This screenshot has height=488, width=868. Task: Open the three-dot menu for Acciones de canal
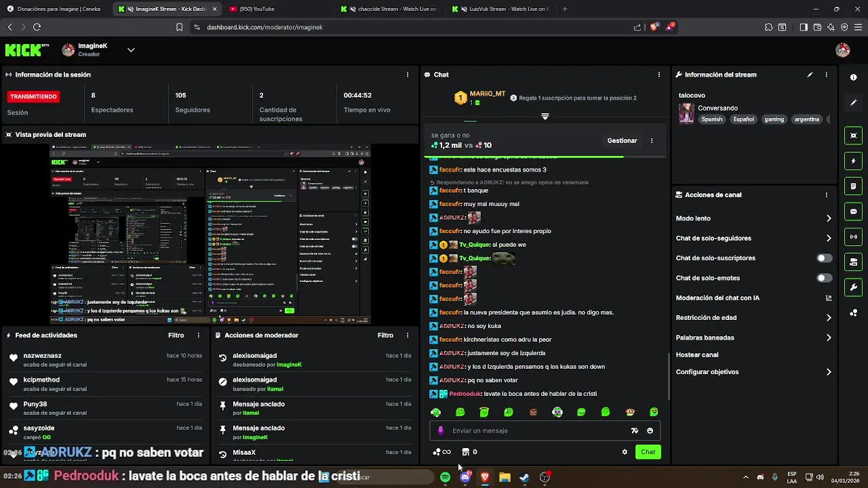tap(826, 195)
